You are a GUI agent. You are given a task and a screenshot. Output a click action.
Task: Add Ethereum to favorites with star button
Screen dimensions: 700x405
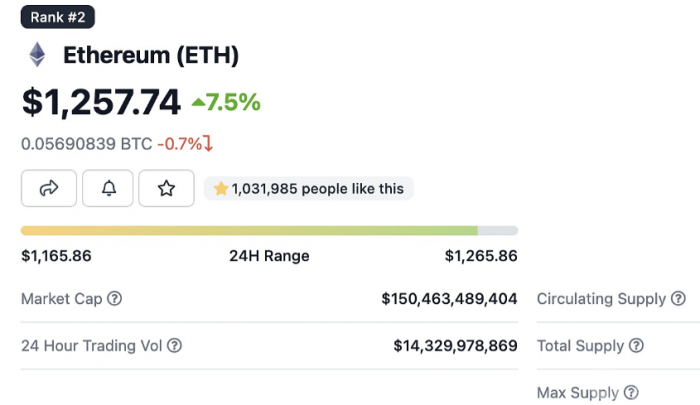pos(166,188)
